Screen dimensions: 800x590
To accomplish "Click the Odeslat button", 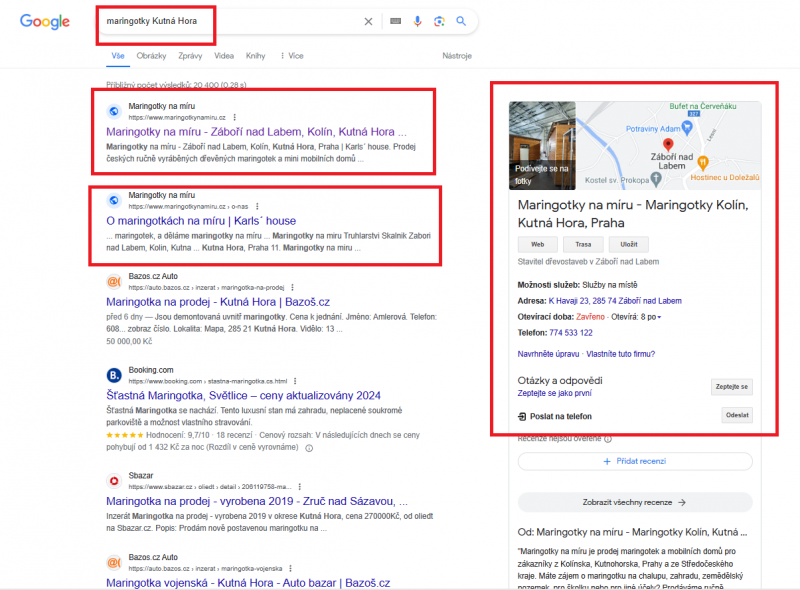I will pos(737,415).
